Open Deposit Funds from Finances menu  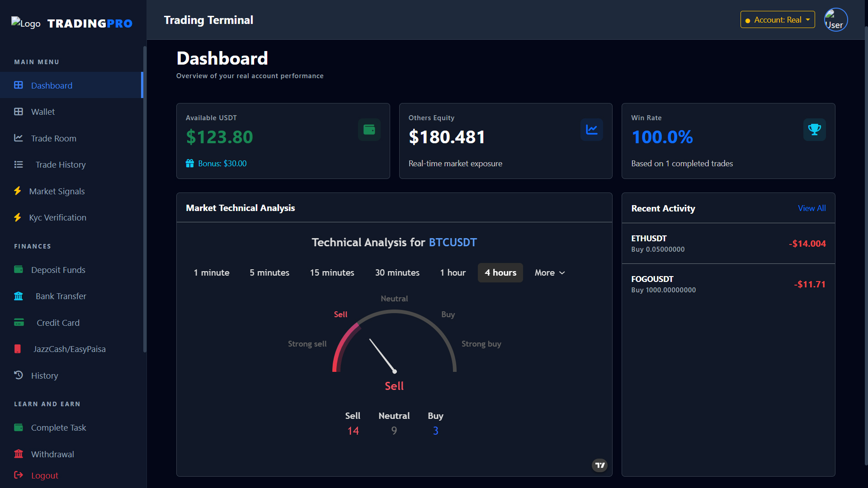(58, 270)
